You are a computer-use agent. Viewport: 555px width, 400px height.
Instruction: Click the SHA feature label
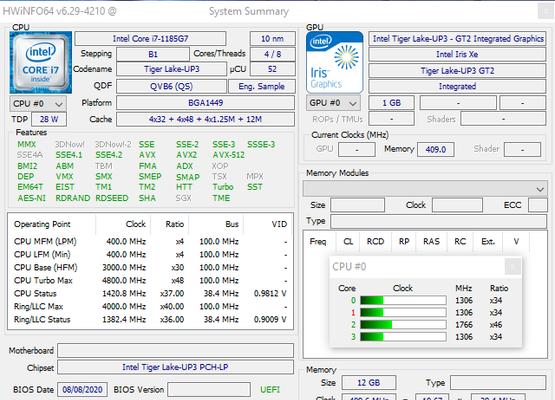(x=147, y=198)
